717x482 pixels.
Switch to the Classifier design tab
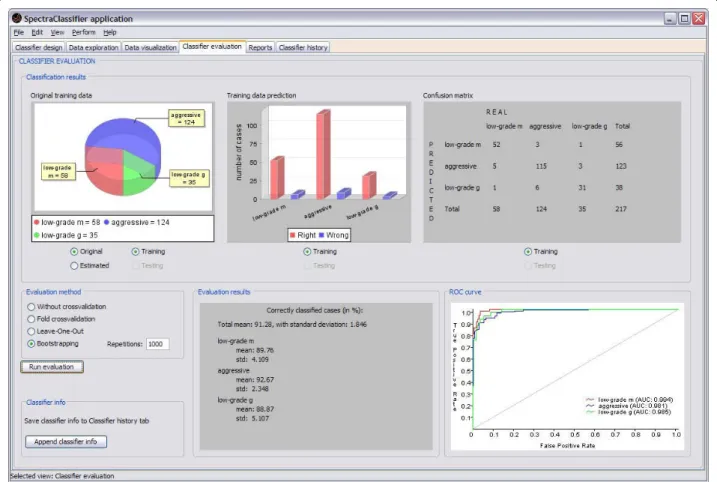[x=38, y=48]
